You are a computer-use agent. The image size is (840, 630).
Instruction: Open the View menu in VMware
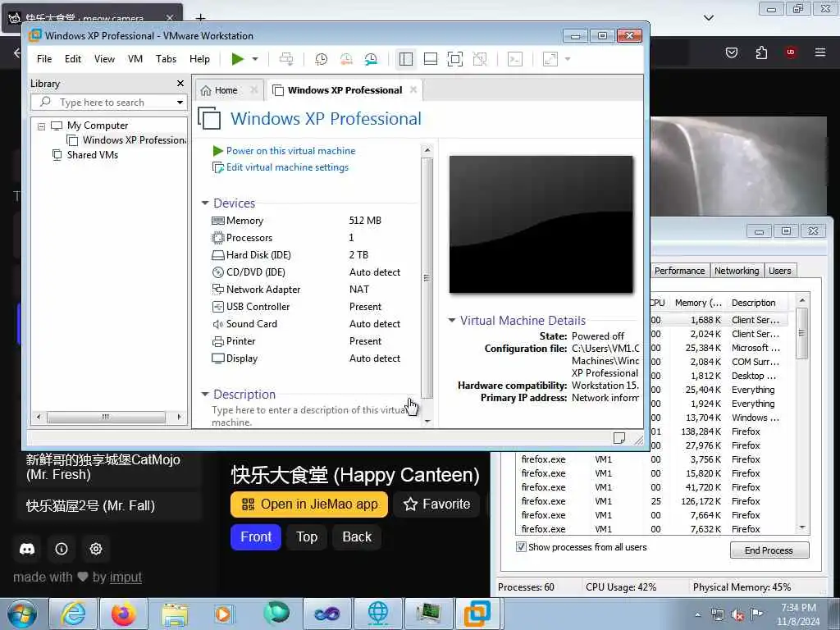tap(104, 59)
